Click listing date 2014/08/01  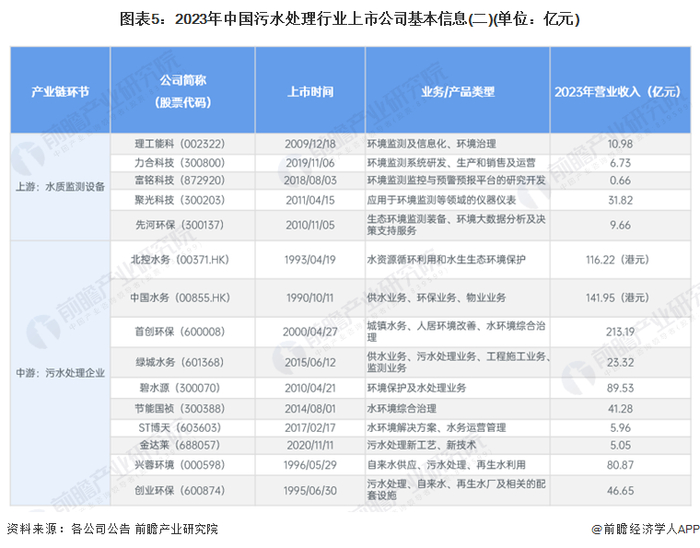click(x=310, y=408)
